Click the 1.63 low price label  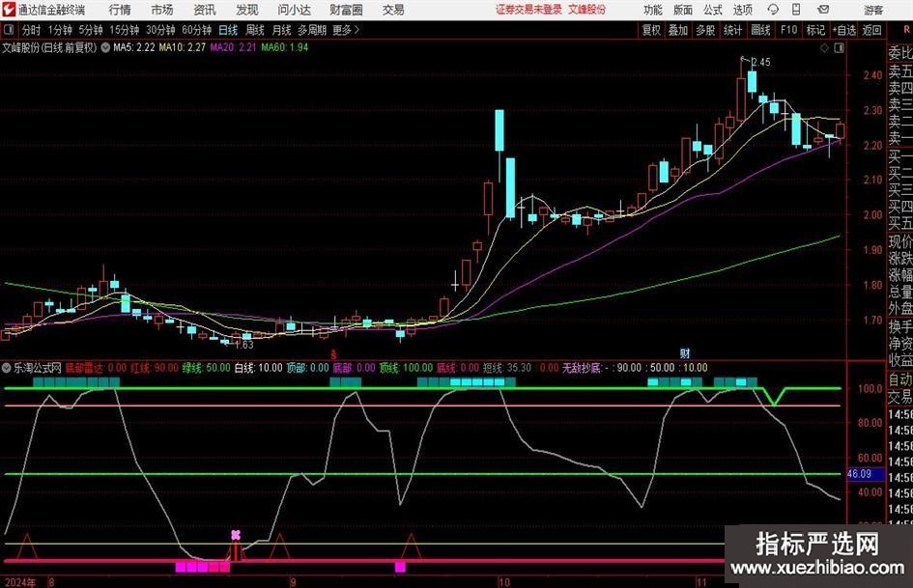(244, 345)
